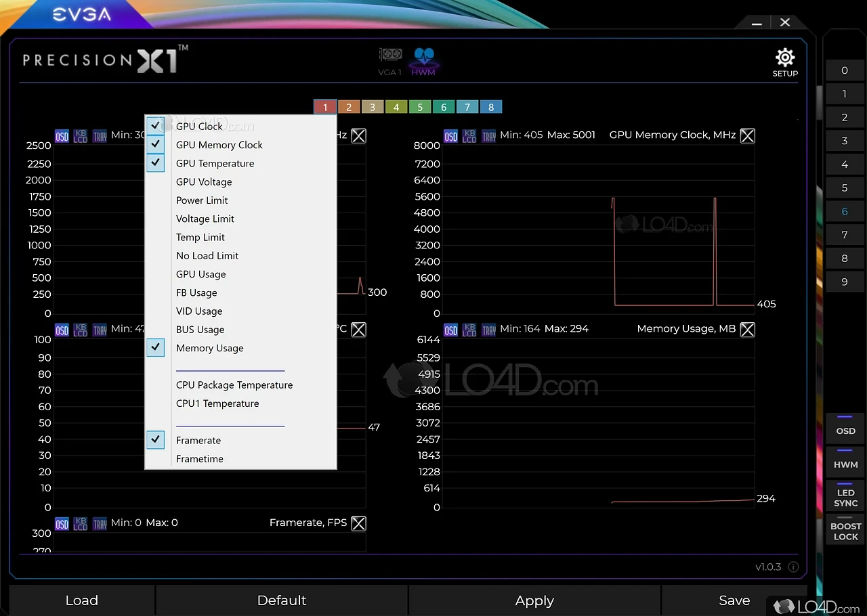Toggle KB LCD icon on Memory Usage graph
This screenshot has height=616, width=867.
click(x=469, y=330)
